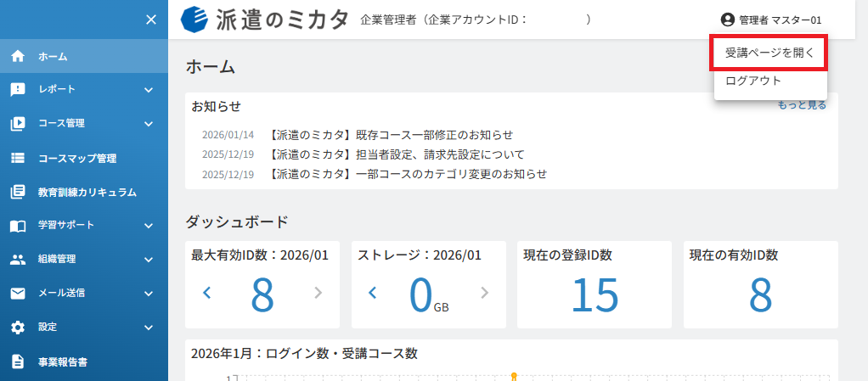This screenshot has width=868, height=381.
Task: Click the 派遣のミカタ logo
Action: click(265, 20)
